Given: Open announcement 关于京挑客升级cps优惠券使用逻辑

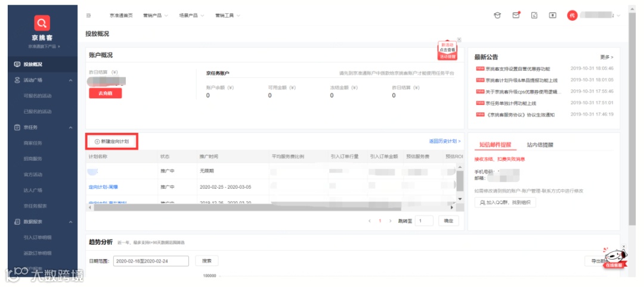Looking at the screenshot, I should pos(524,92).
